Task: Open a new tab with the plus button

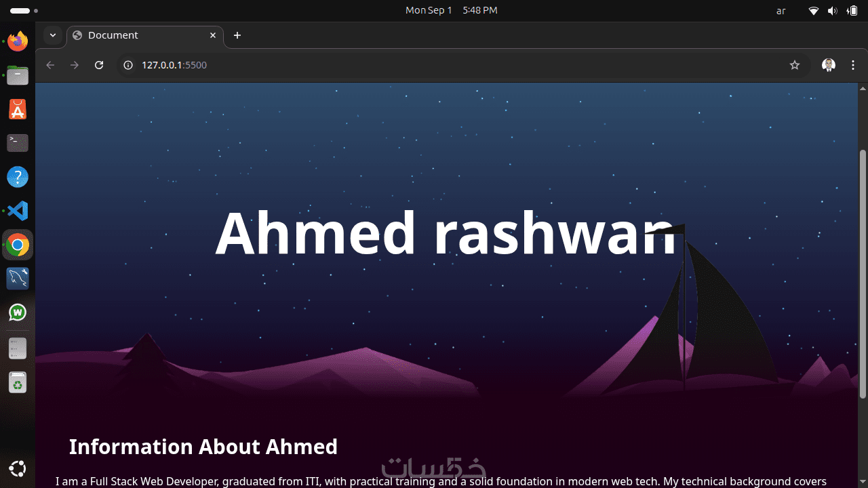Action: tap(237, 35)
